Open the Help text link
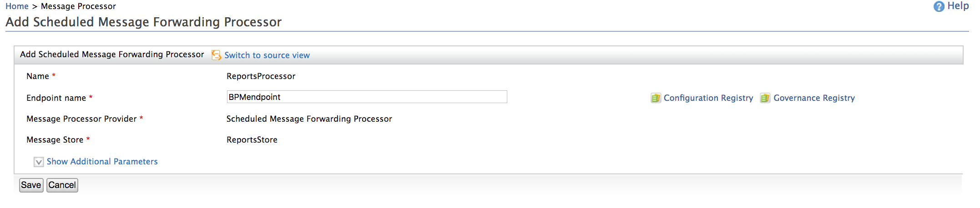The image size is (980, 208). [958, 6]
